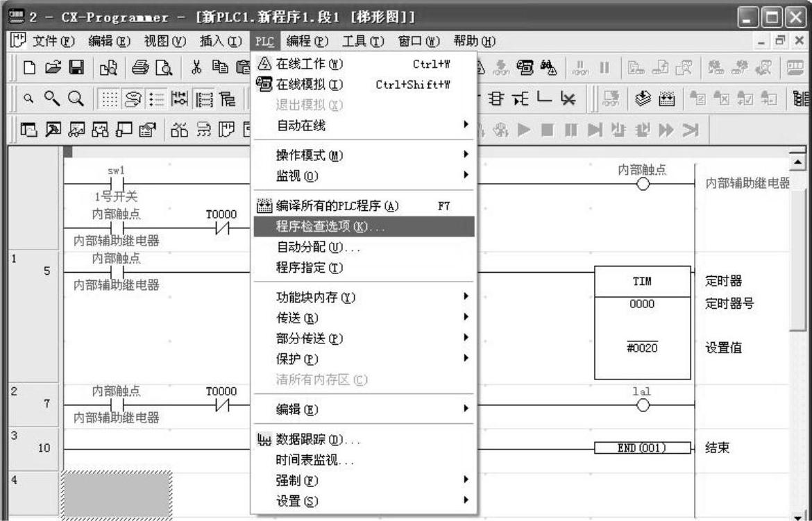Toggle the I/O comment view icon
Viewport: 812px width, 521px height.
pyautogui.click(x=204, y=99)
